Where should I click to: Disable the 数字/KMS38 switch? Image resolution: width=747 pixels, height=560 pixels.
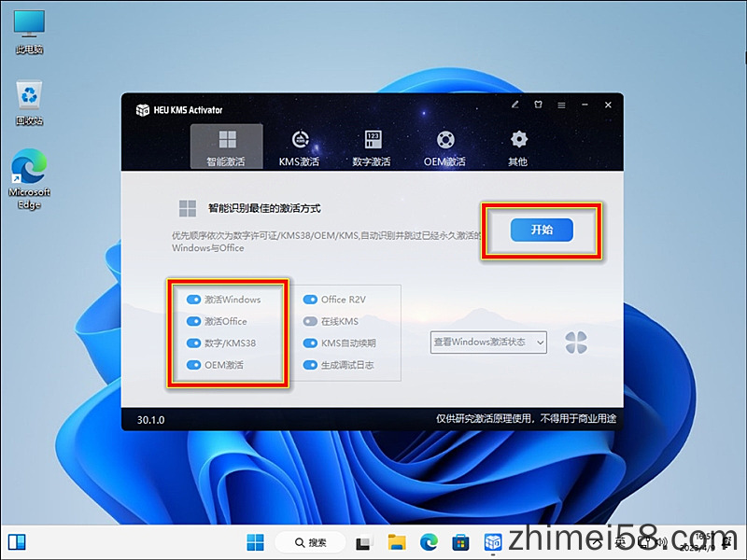tap(193, 343)
